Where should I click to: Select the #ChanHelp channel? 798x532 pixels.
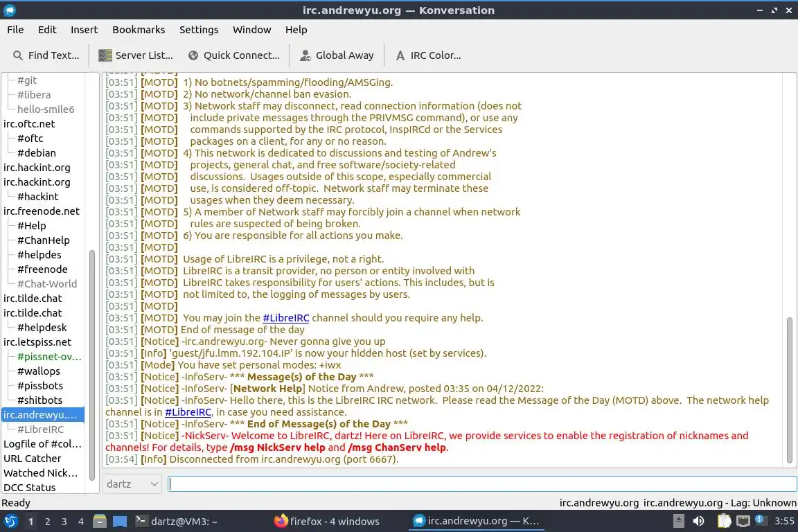(43, 240)
